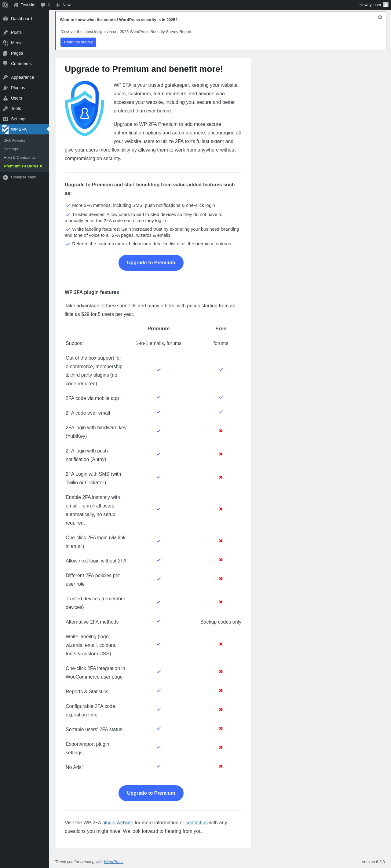Open the Test site home icon
This screenshot has height=868, width=391.
click(x=16, y=5)
